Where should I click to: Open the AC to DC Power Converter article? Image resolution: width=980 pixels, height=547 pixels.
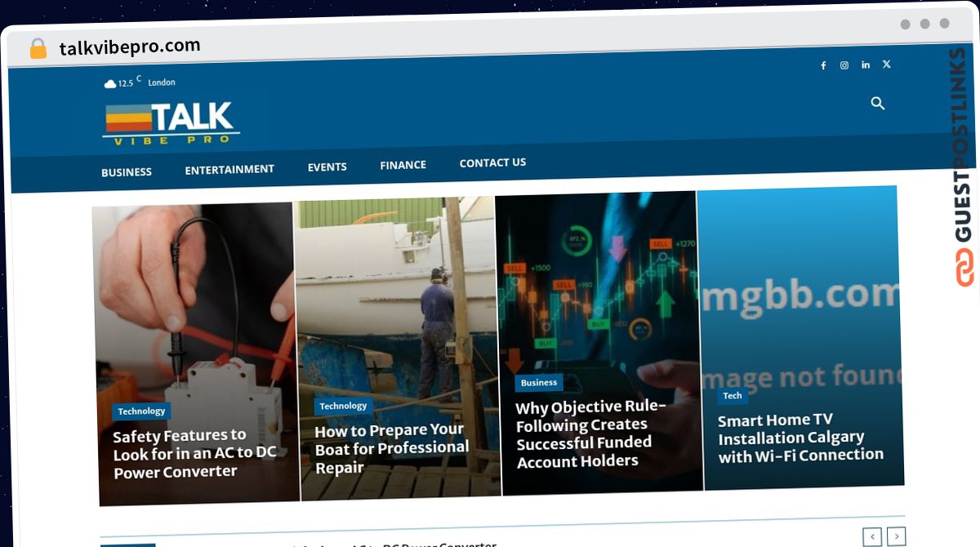tap(195, 454)
